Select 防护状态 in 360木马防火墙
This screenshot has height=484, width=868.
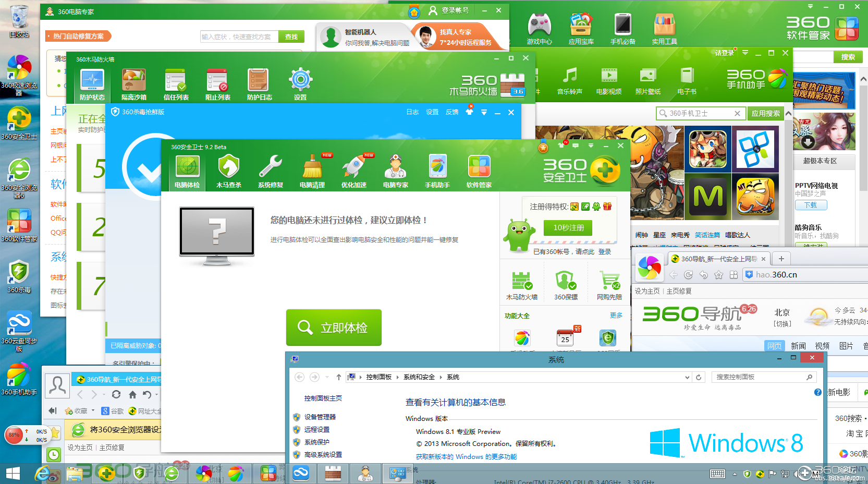92,84
